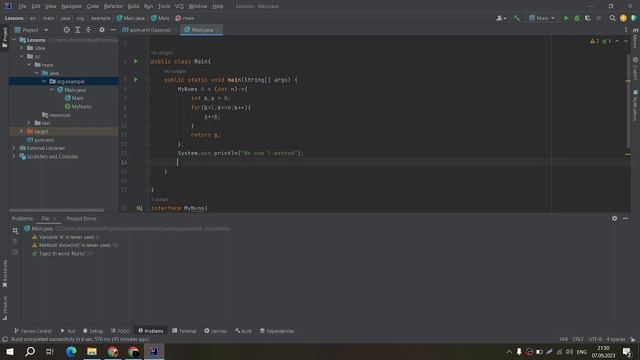The width and height of the screenshot is (640, 360).
Task: Open the Project view selector dropdown
Action: coord(31,30)
